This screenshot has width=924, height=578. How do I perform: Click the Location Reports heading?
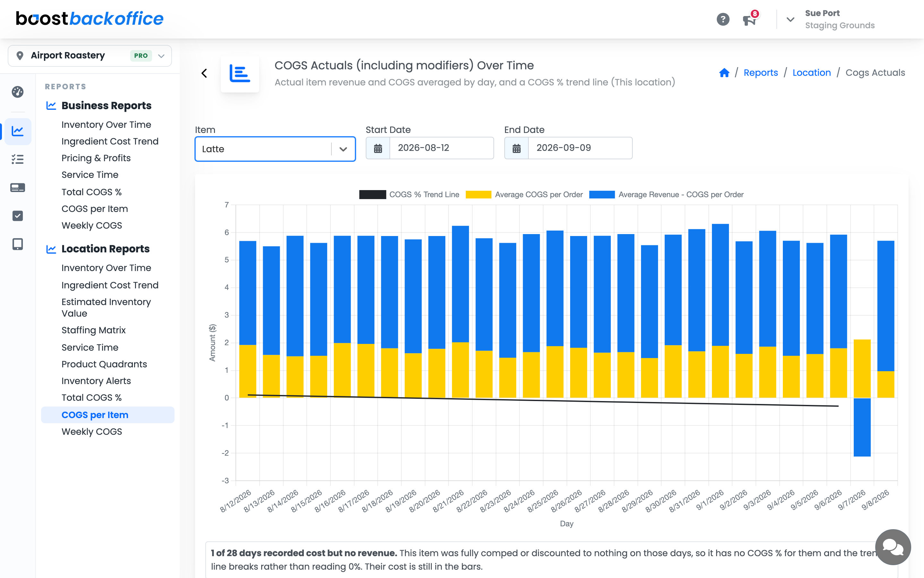coord(105,249)
